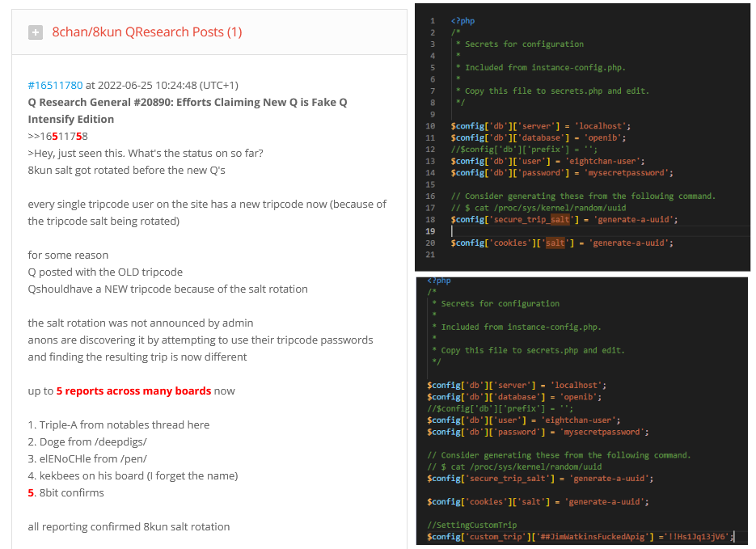This screenshot has width=756, height=549.
Task: Click list item '1. Triple-A from notables thread here'
Action: click(x=119, y=424)
